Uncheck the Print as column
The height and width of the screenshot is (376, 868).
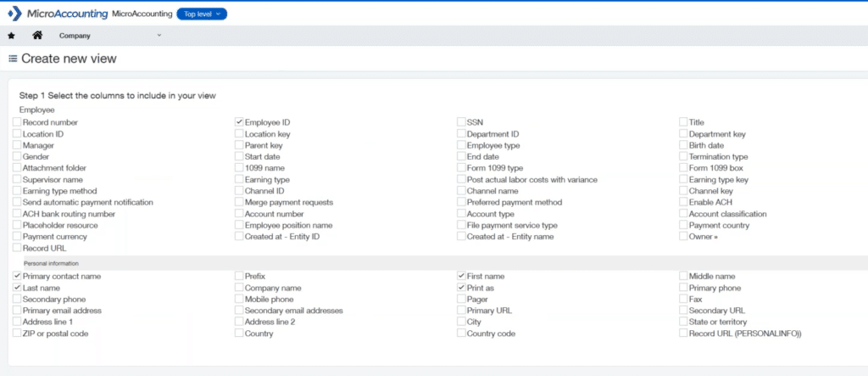(461, 289)
